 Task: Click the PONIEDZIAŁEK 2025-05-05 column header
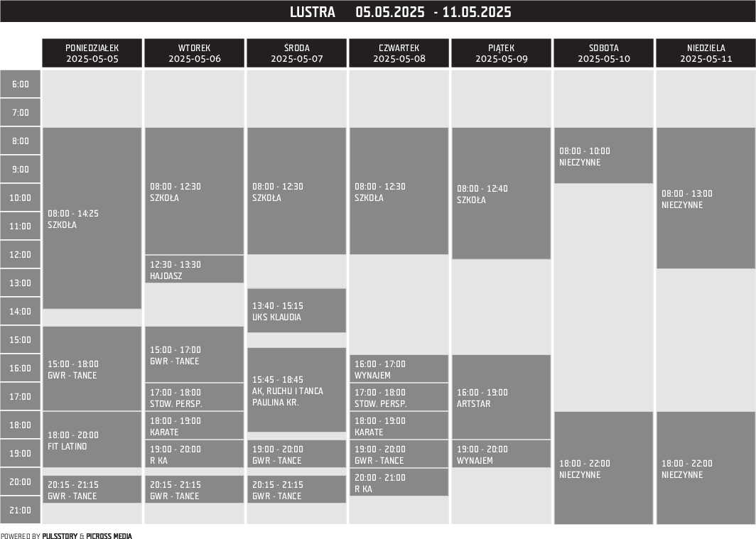92,53
